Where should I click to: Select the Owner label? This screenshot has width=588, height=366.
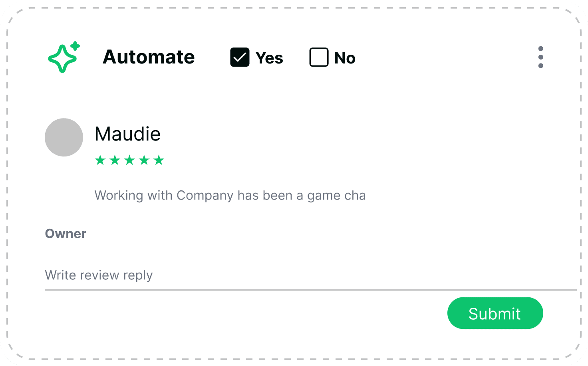coord(66,233)
